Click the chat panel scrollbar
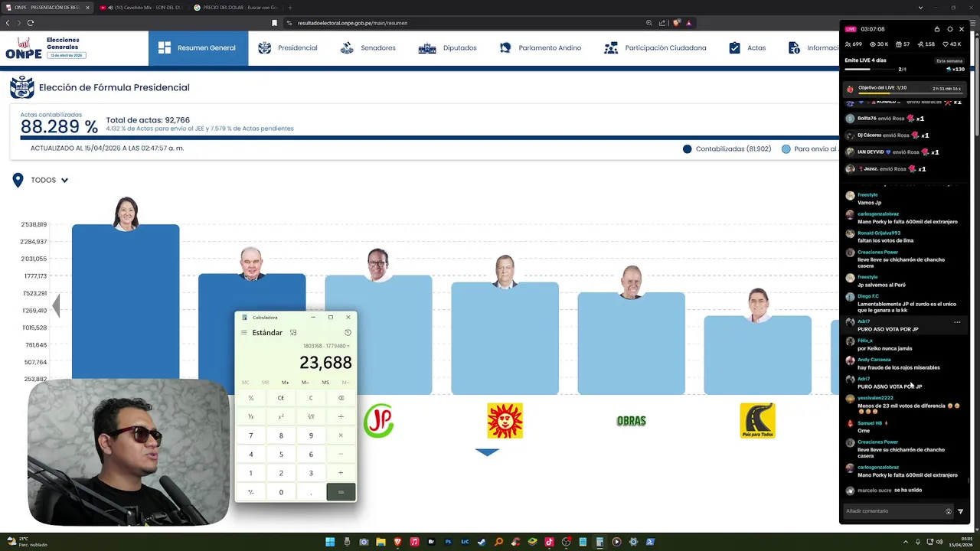Screen dimensions: 980x551 click(969, 481)
